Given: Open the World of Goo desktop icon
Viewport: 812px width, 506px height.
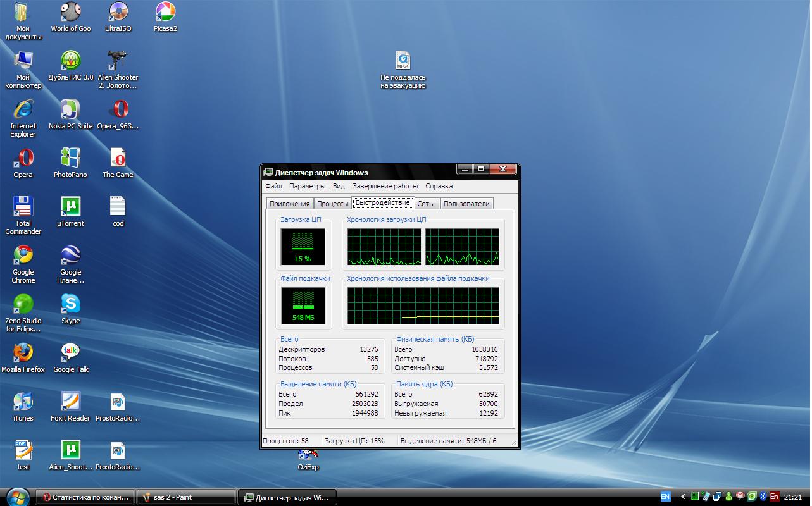Looking at the screenshot, I should (x=70, y=13).
